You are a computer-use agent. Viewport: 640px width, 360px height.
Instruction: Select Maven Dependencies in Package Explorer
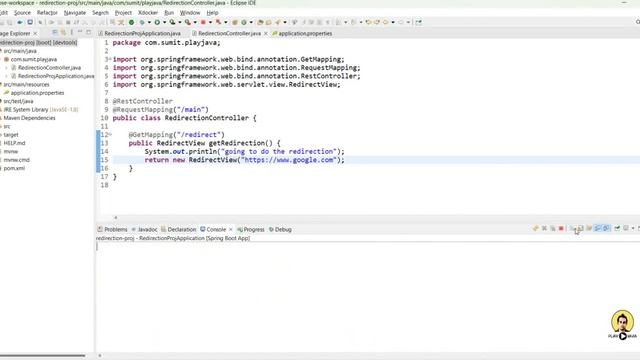pos(29,118)
